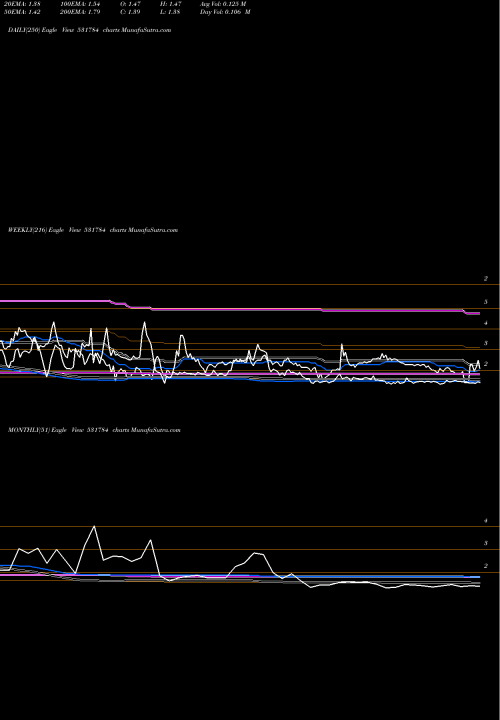This screenshot has width=500, height=720.
Task: Click the high price H: 1.47
Action: [x=170, y=4]
